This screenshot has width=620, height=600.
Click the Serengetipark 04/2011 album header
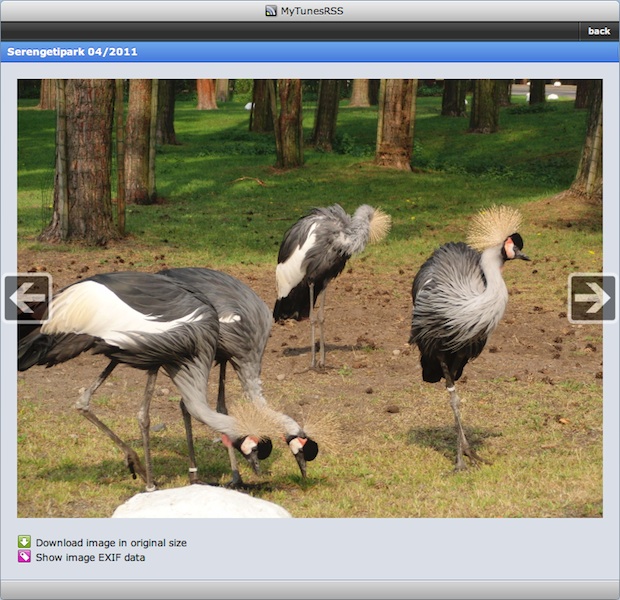click(x=72, y=51)
